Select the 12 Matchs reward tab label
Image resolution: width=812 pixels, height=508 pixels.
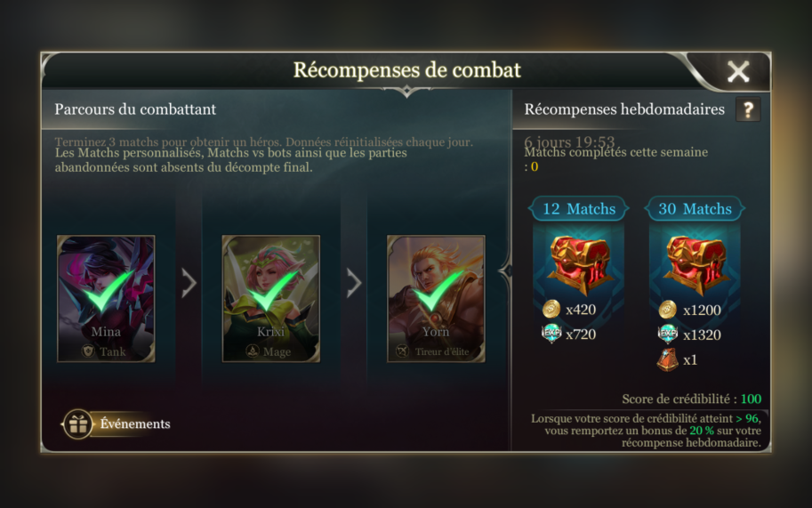point(579,209)
